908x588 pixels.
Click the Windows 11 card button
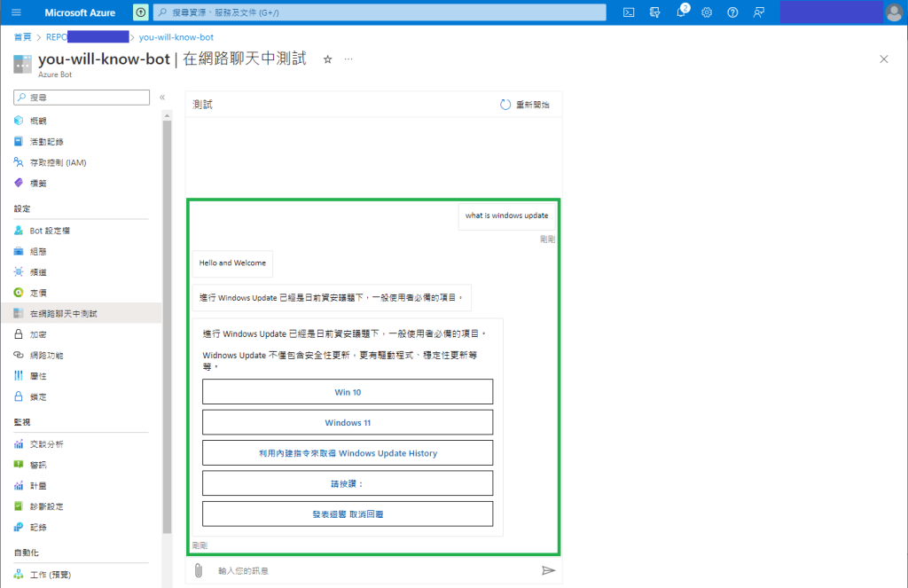(x=348, y=423)
